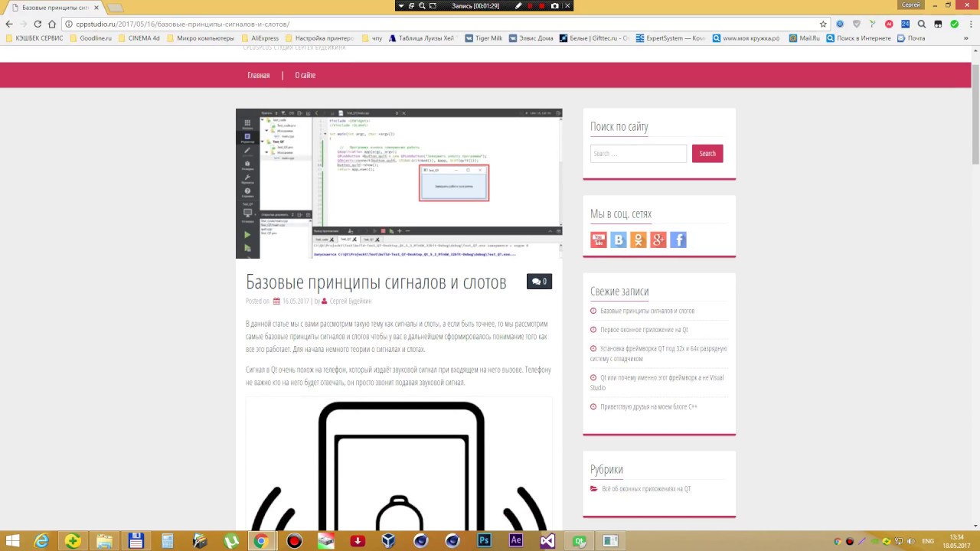
Task: Open author link Сергей Будейкин
Action: coord(350,302)
